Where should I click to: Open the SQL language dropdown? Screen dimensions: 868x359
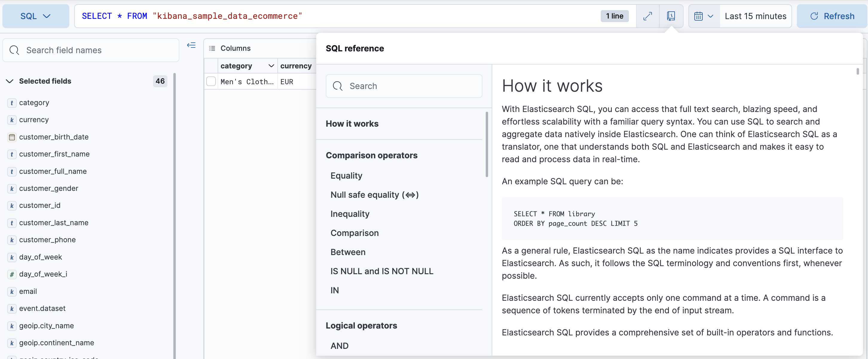[35, 16]
